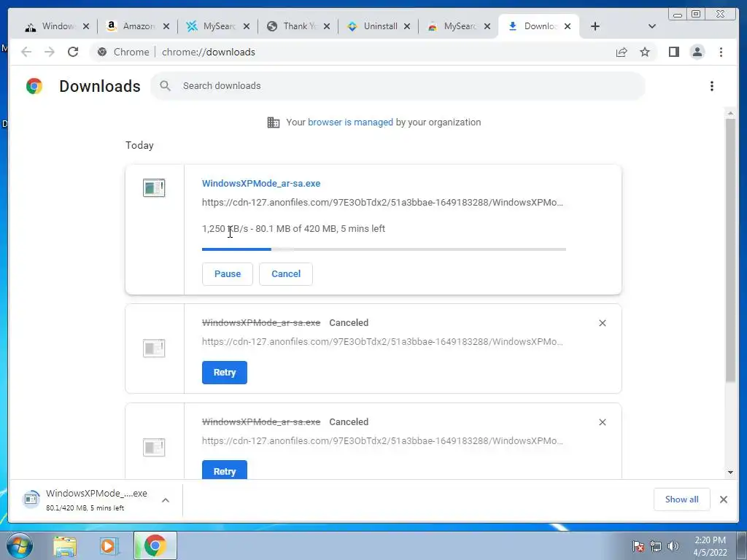Viewport: 747px width, 560px height.
Task: Click the scrollbar down arrow
Action: [x=730, y=472]
